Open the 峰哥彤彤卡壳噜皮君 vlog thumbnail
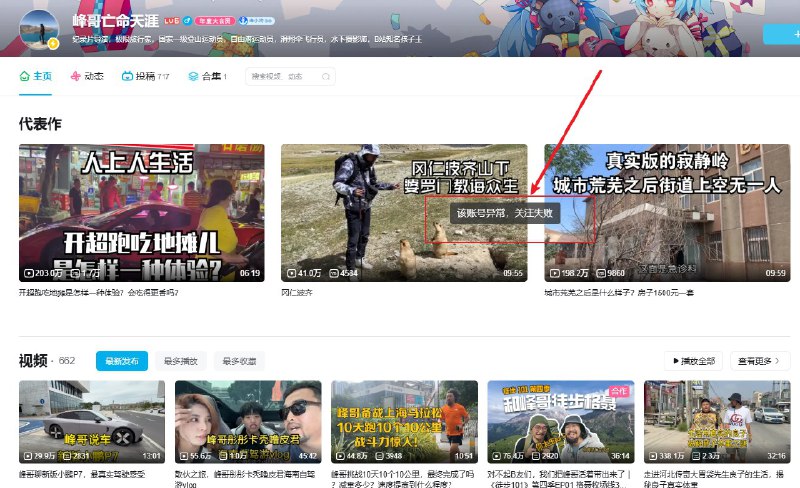This screenshot has height=488, width=800. 248,422
